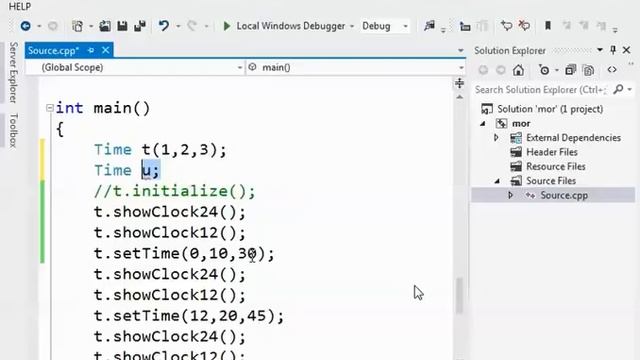Open the Undo history dropdown arrow
This screenshot has height=360, width=640.
pyautogui.click(x=178, y=27)
